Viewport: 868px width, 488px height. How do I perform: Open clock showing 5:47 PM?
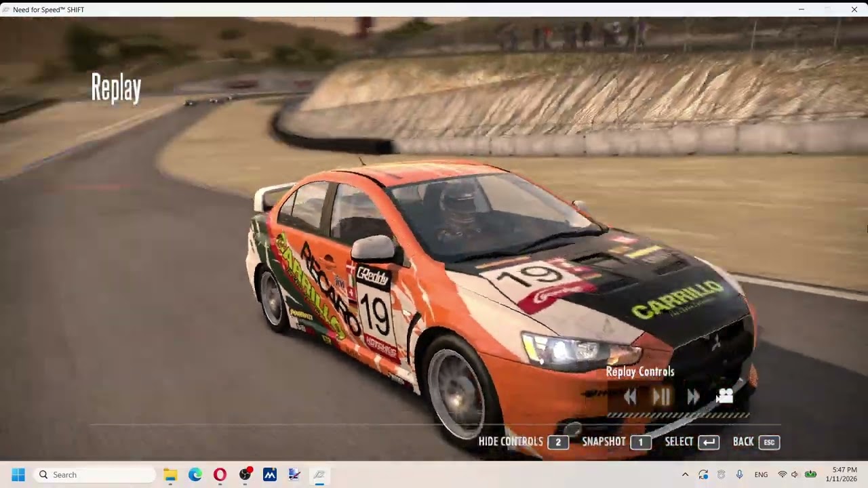[842, 474]
